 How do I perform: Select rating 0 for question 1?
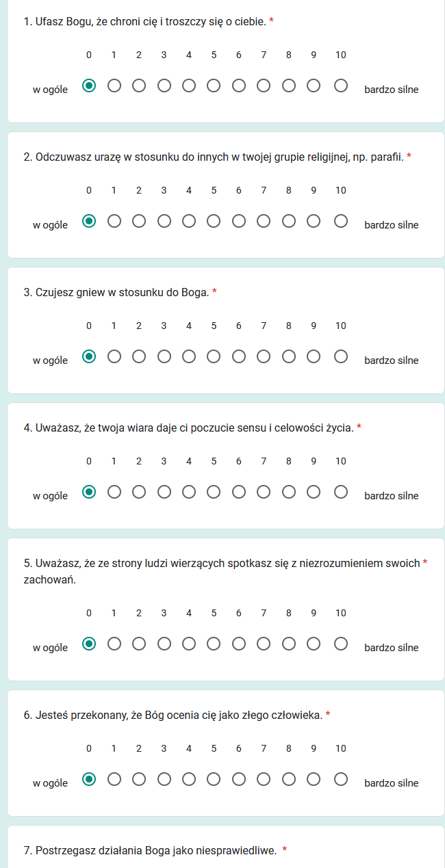[89, 86]
